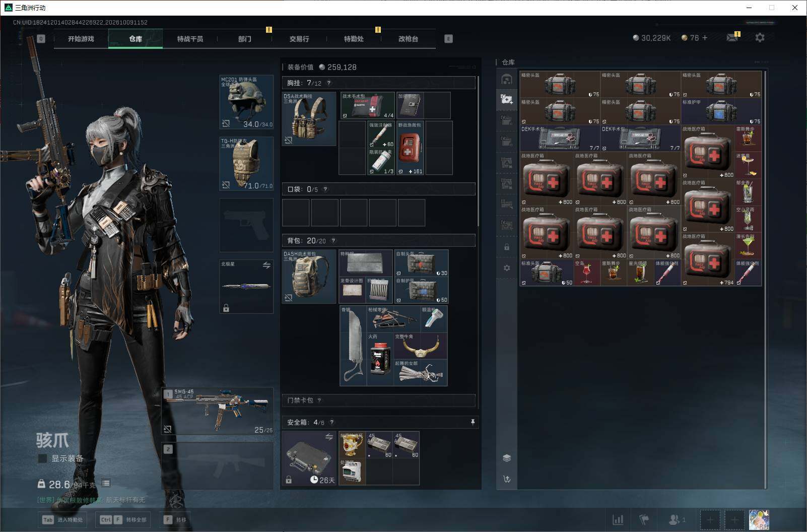Switch to the 特战干员 tab
This screenshot has width=807, height=532.
190,39
